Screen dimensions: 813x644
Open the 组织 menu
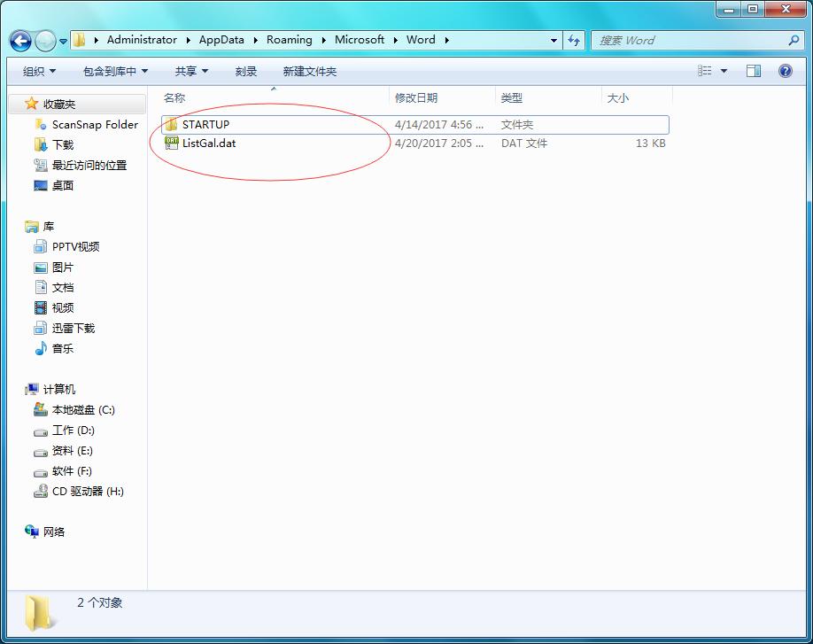tap(39, 72)
